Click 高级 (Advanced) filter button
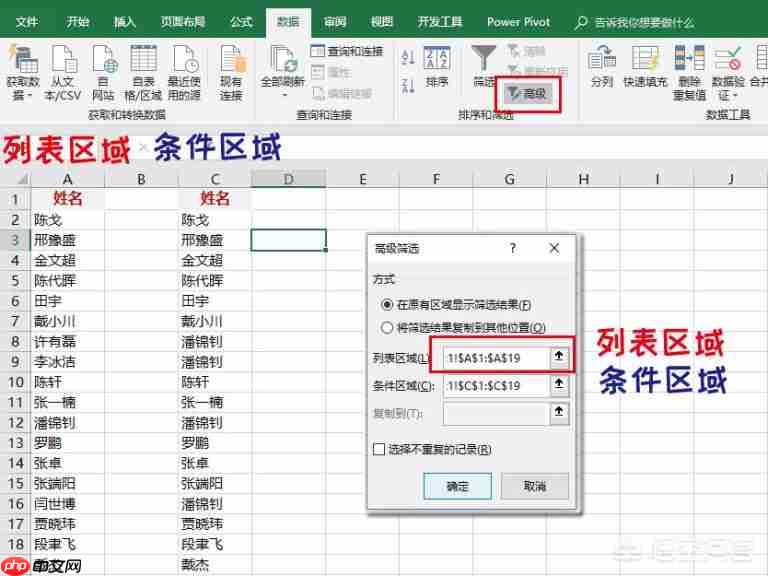Screen dimensions: 768x576 (528, 93)
